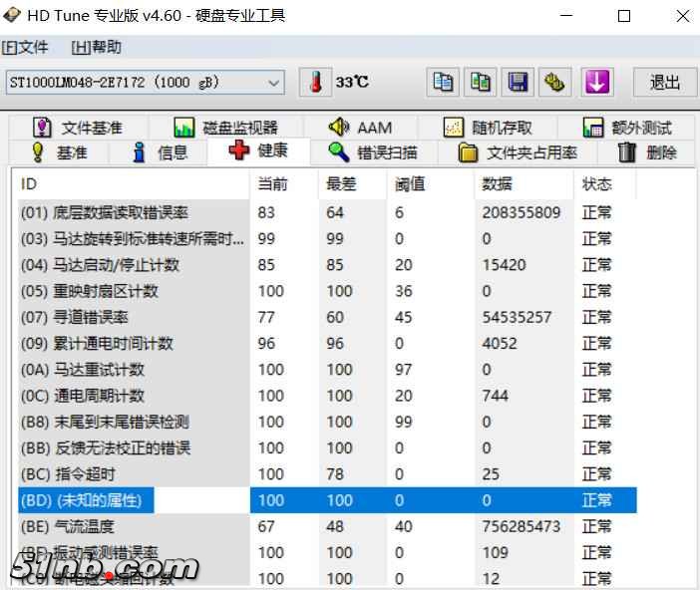The image size is (700, 590).
Task: Switch to the 信息 tab
Action: pyautogui.click(x=159, y=152)
